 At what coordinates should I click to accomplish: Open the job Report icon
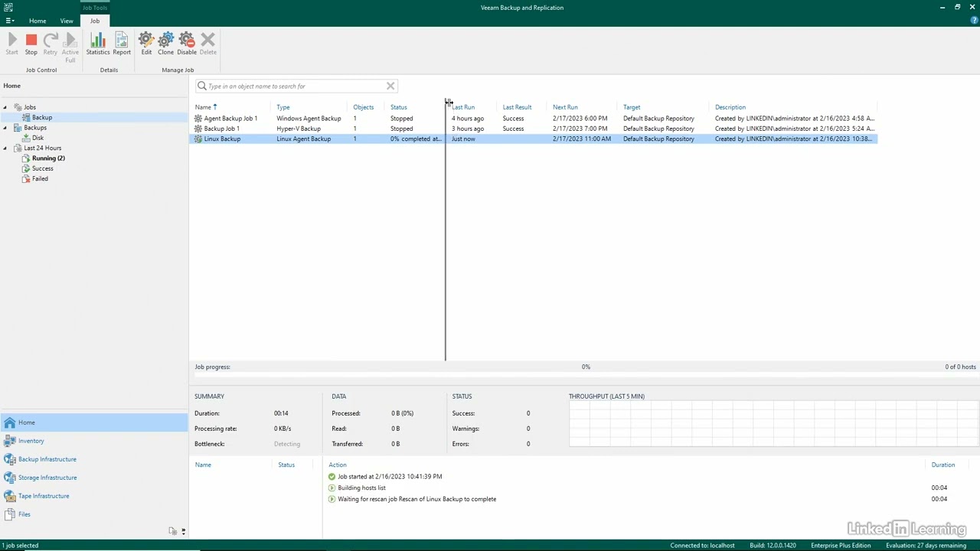[x=122, y=40]
